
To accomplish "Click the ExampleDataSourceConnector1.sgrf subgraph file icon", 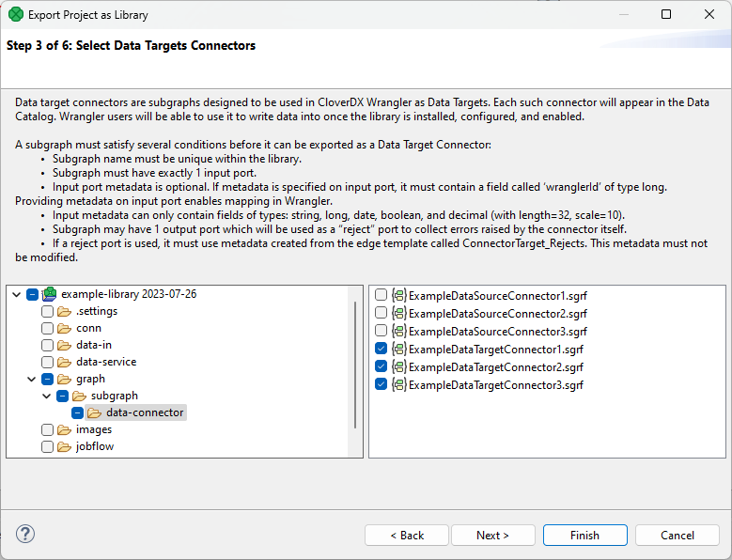I will pyautogui.click(x=398, y=295).
